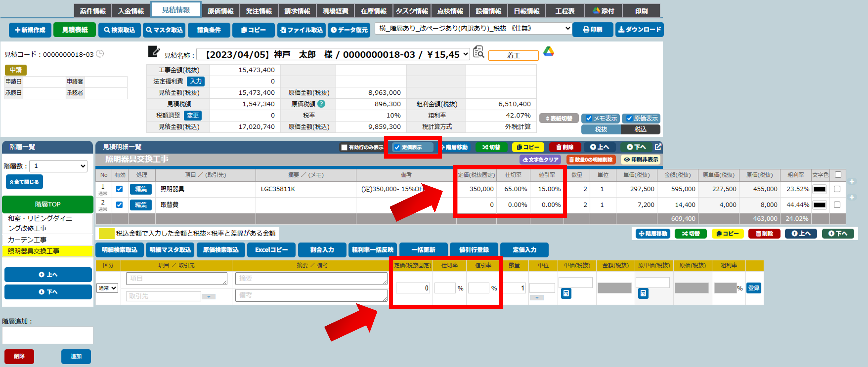Open the calculator icon under 原単価(税抜)

(643, 293)
